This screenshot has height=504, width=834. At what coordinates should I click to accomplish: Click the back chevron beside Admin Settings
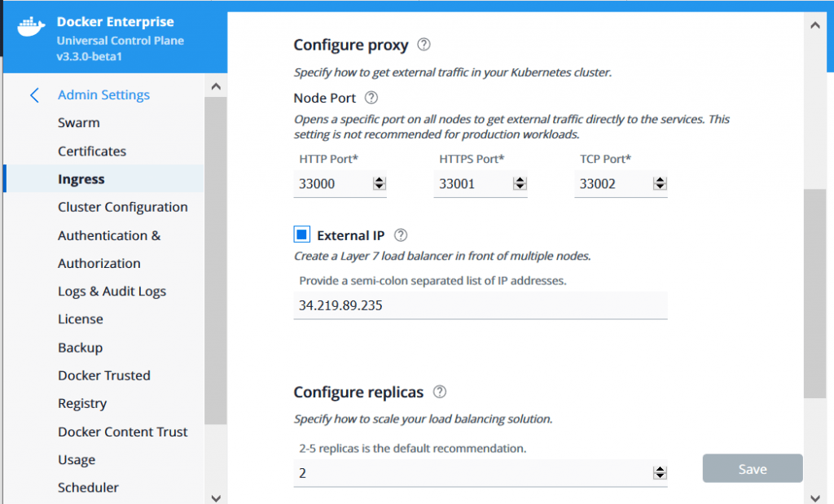[x=34, y=95]
